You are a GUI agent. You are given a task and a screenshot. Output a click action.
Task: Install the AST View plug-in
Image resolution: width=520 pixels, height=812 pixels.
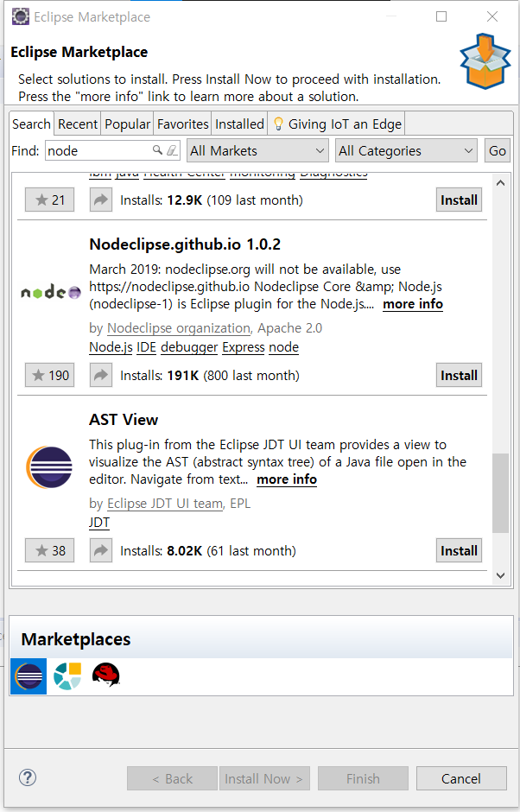pos(459,550)
